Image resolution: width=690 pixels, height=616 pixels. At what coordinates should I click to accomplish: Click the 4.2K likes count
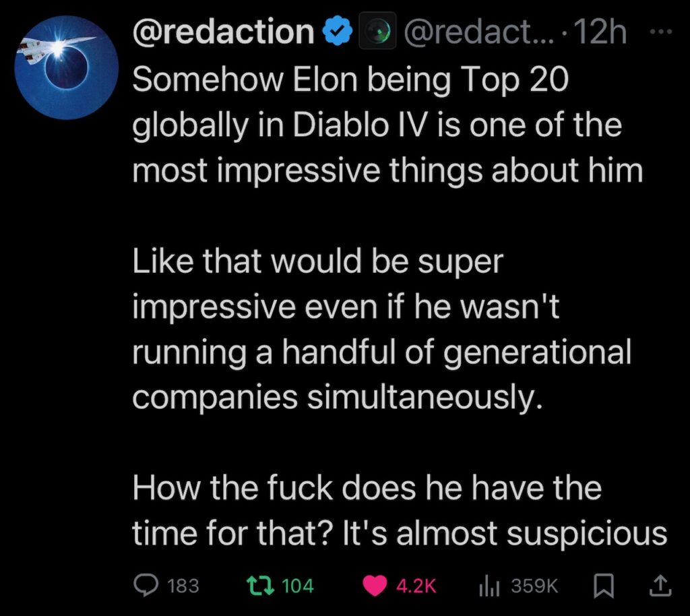coord(417,586)
